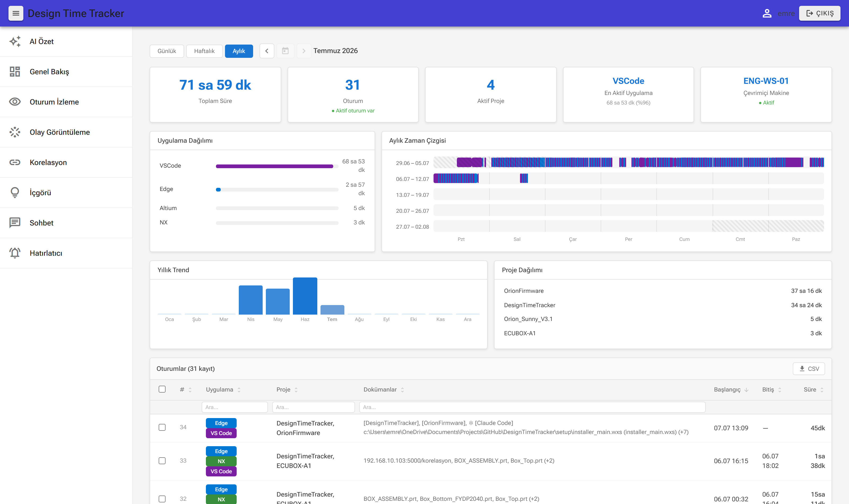This screenshot has height=504, width=849.
Task: Click the Sohbet chat icon
Action: coord(15,223)
